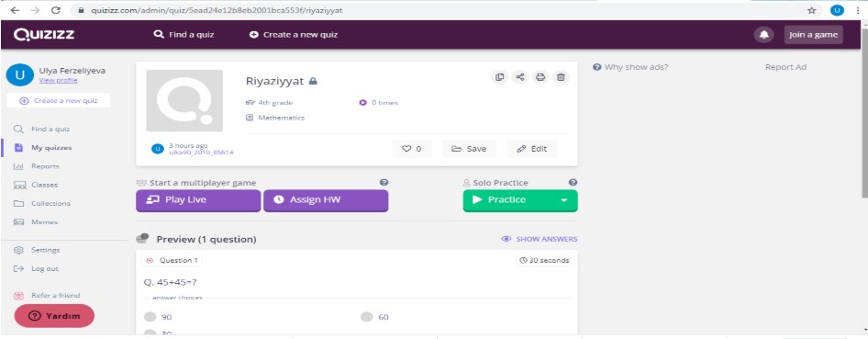Image resolution: width=868 pixels, height=339 pixels.
Task: Click the Preview (1 question) heading
Action: tap(206, 239)
